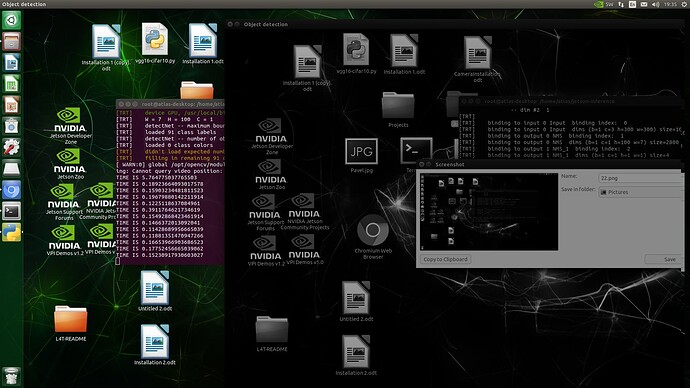The image size is (690, 388).
Task: Open the volume indicator in top panel
Action: [655, 4]
